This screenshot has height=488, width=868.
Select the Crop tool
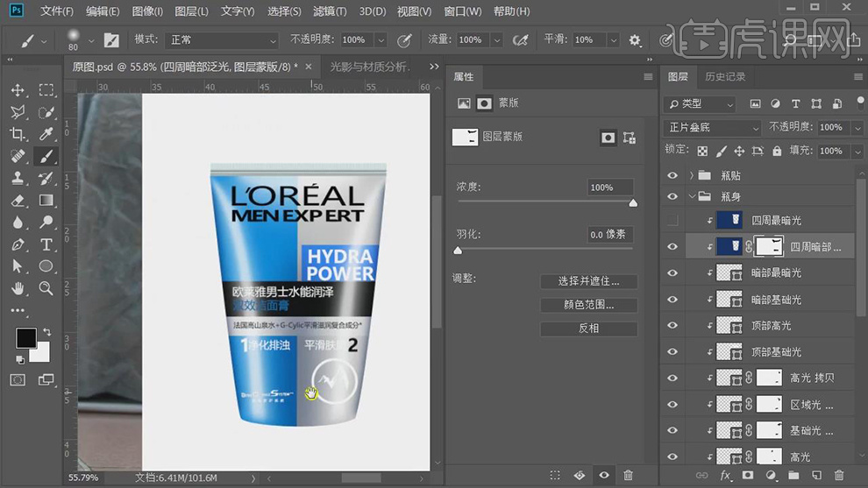tap(18, 134)
